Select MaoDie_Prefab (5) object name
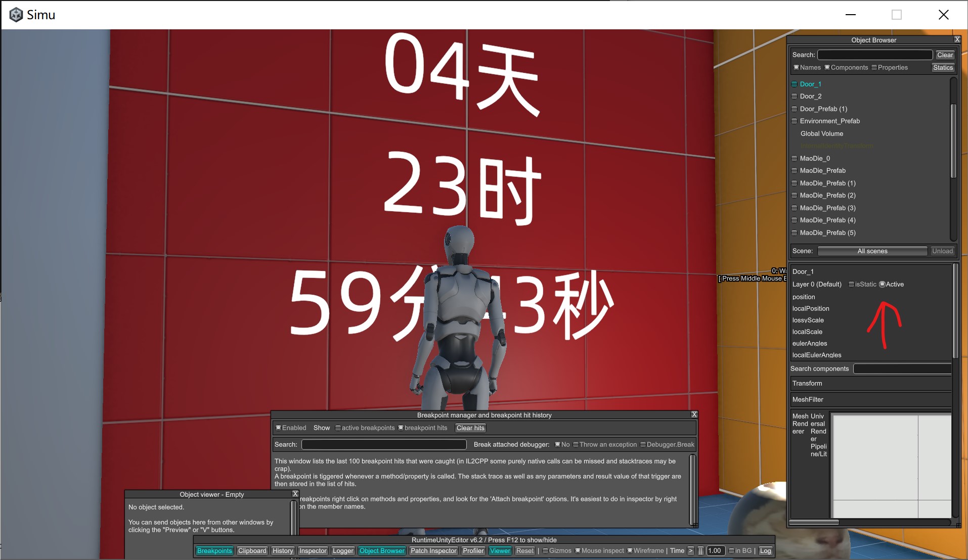The height and width of the screenshot is (560, 968). tap(828, 232)
